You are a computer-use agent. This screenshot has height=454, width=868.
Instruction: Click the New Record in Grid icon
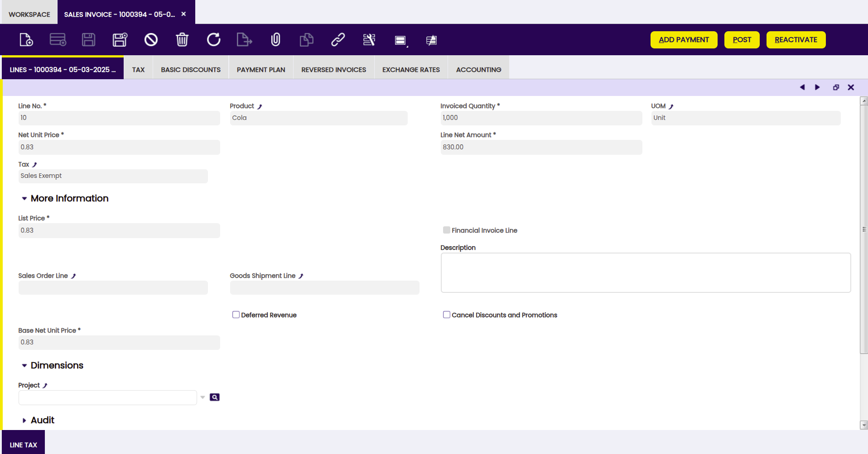[58, 40]
